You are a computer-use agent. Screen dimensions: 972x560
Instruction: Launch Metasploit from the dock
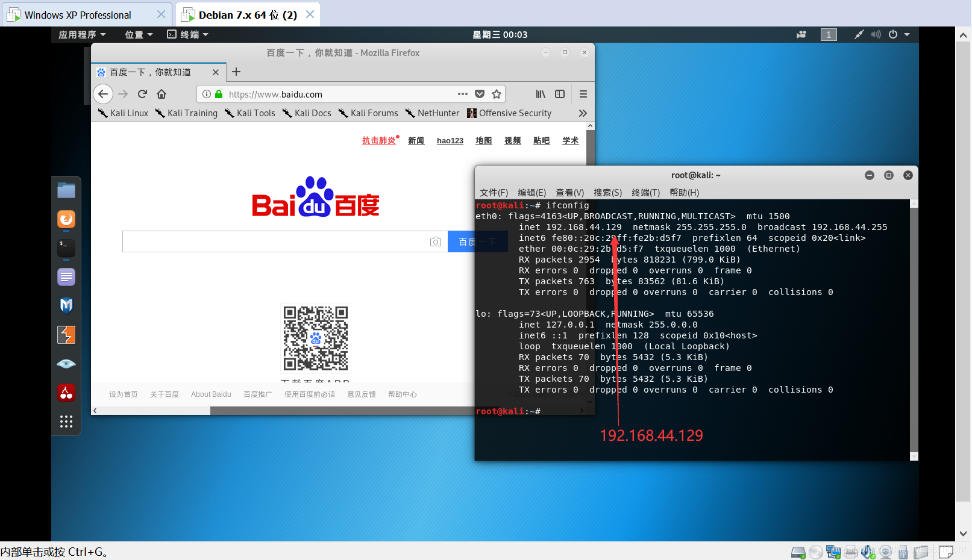[66, 306]
